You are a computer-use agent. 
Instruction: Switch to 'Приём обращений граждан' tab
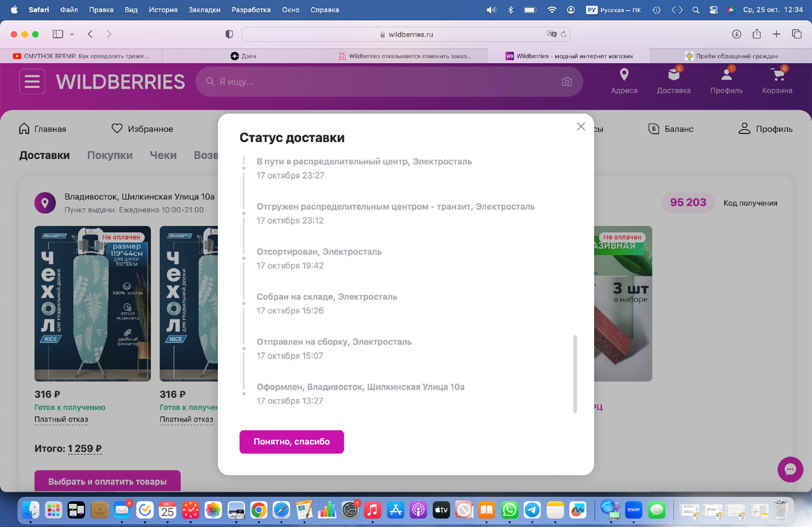[731, 55]
